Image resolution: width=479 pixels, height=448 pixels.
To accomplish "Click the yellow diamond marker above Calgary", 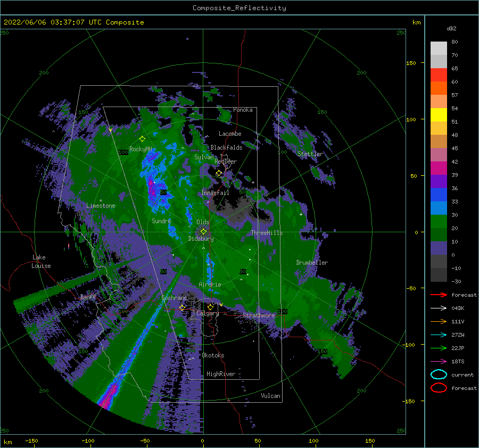I will 210,307.
